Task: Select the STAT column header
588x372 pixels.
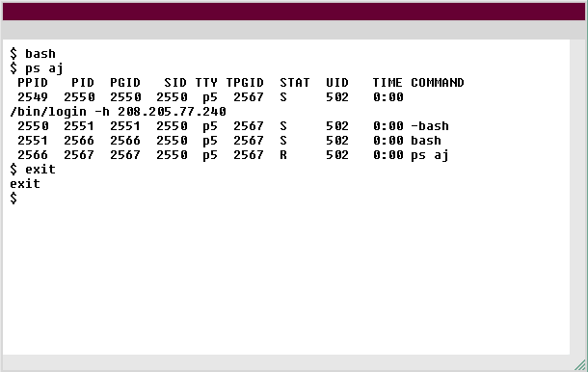Action: [x=295, y=83]
